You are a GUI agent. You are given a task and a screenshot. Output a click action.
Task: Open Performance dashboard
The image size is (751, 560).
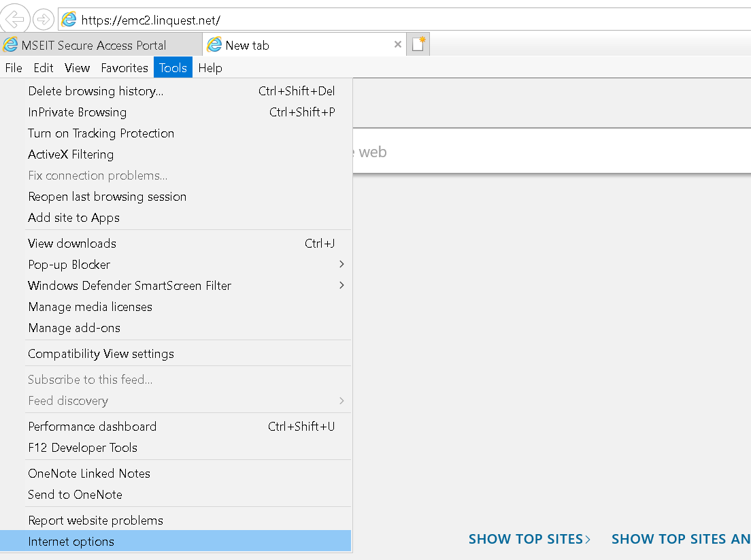pyautogui.click(x=176, y=427)
